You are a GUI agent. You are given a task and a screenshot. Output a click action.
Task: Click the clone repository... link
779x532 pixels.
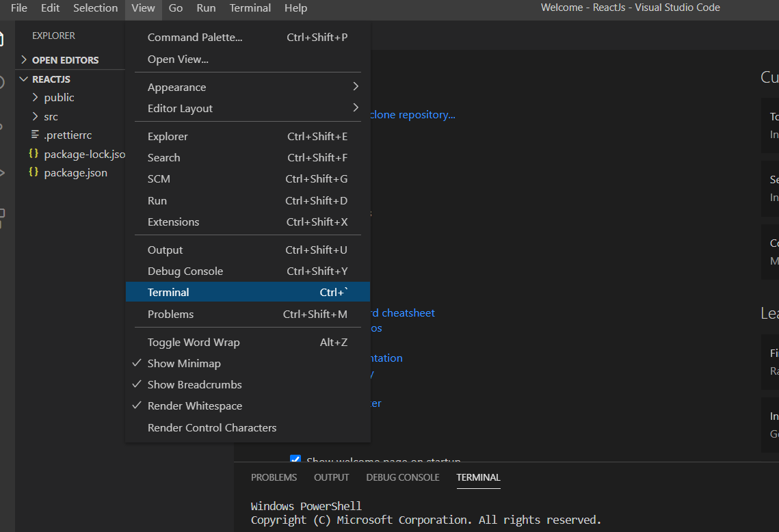(x=412, y=115)
